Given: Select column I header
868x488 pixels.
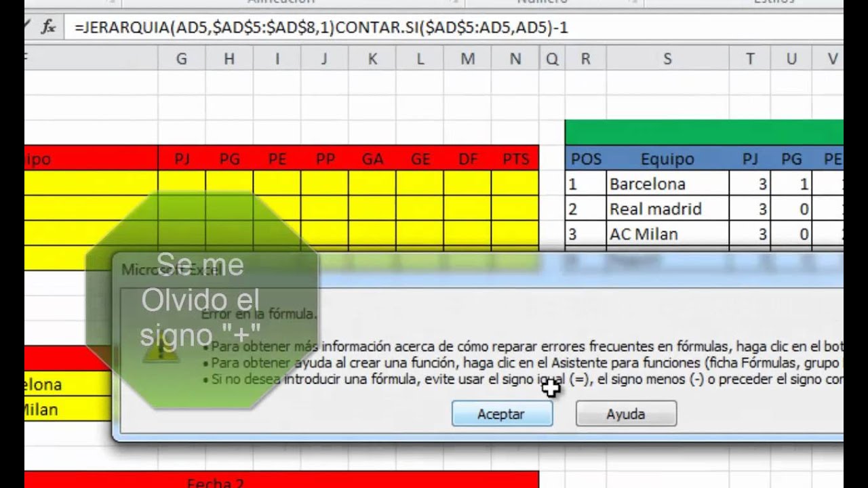Looking at the screenshot, I should coord(277,59).
